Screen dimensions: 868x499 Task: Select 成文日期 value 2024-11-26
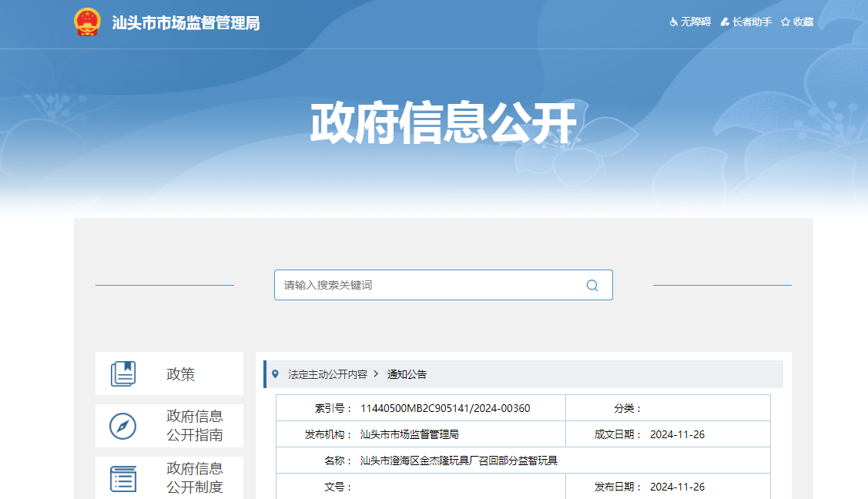(x=678, y=434)
